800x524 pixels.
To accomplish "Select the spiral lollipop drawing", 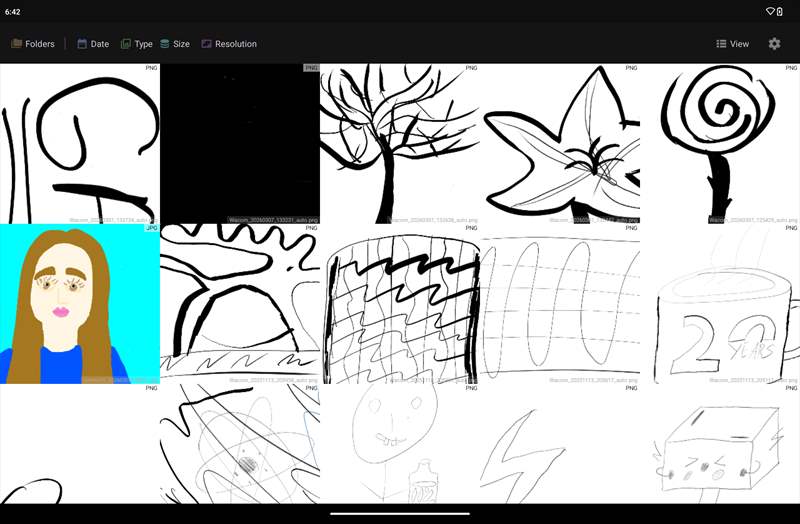I will (720, 144).
